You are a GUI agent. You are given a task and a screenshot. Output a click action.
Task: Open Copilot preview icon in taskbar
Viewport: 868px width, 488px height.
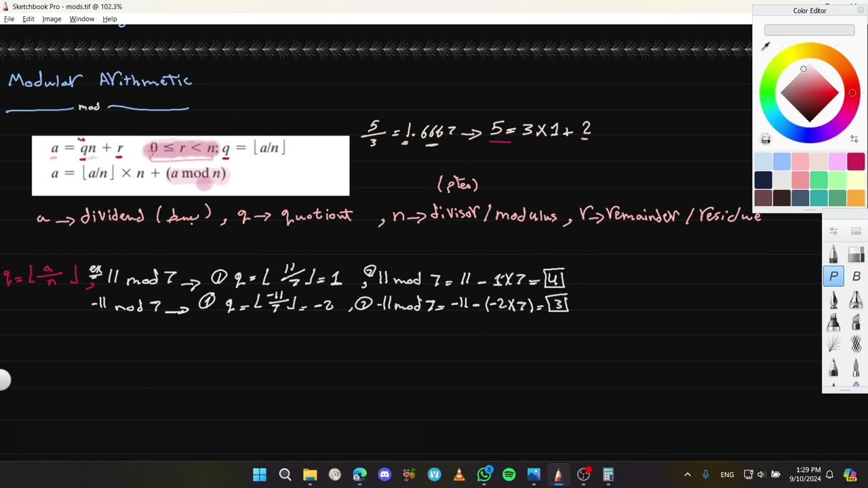850,474
